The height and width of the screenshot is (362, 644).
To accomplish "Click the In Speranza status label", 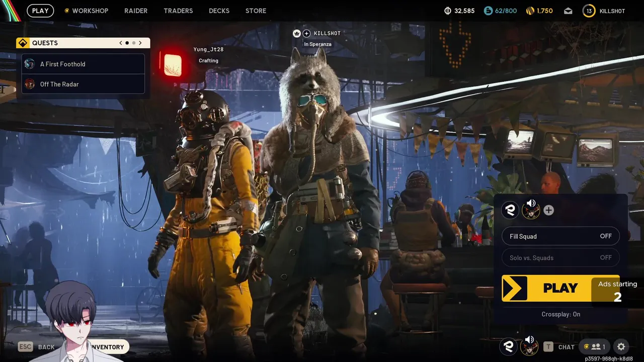I will click(x=317, y=44).
